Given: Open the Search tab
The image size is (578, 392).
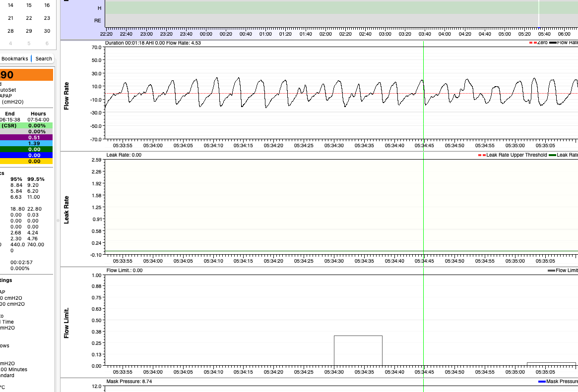Looking at the screenshot, I should pos(44,58).
